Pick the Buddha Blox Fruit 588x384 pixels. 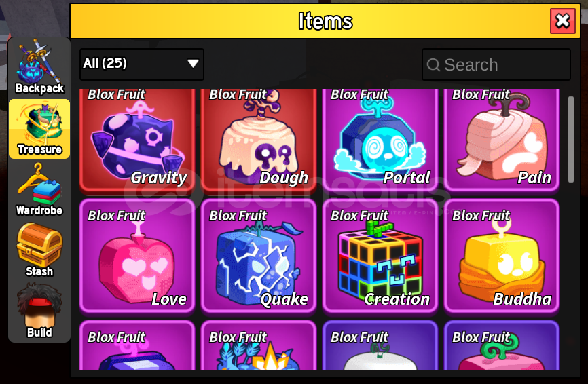(x=502, y=256)
